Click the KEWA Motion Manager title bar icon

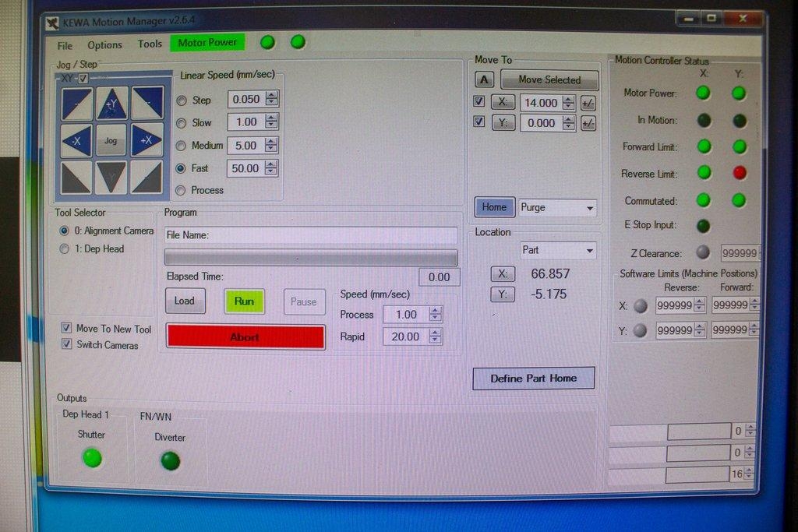point(51,22)
